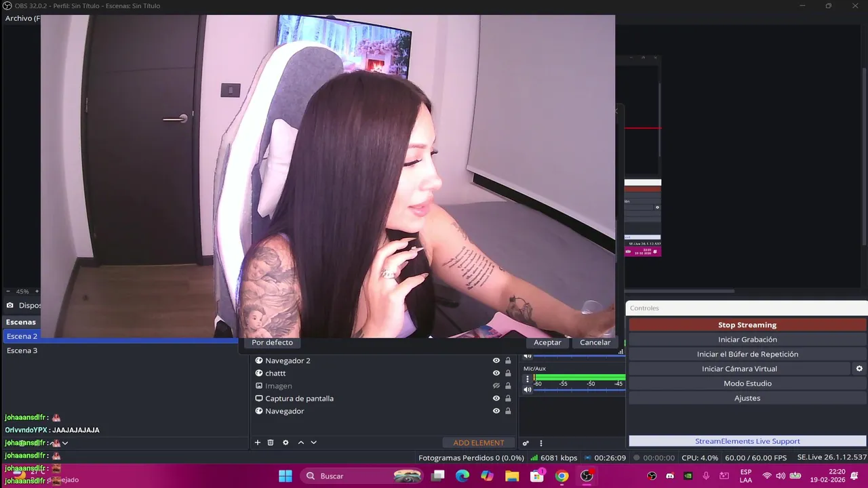Image resolution: width=868 pixels, height=488 pixels.
Task: Click the 00:26:09 stream timer
Action: 605,457
